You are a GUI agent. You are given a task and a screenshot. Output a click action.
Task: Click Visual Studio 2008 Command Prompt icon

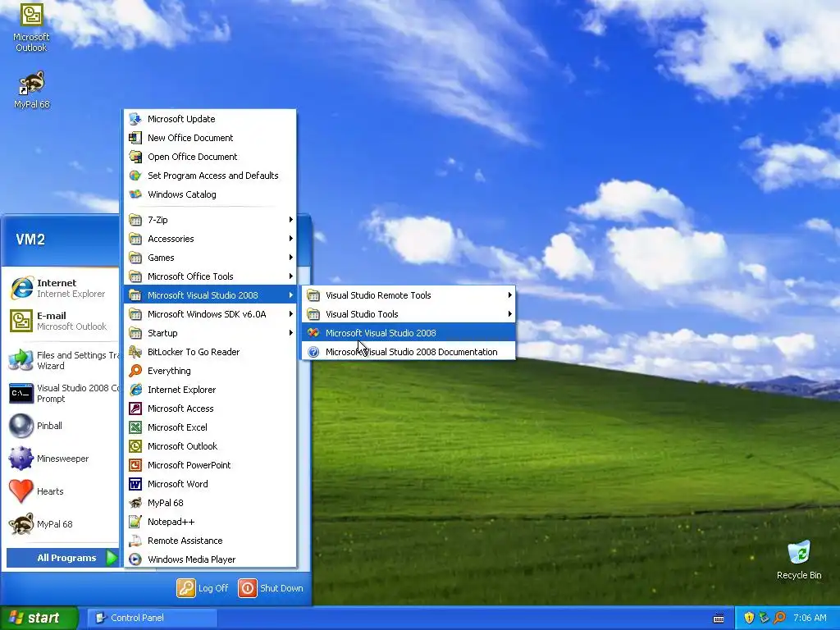coord(21,393)
